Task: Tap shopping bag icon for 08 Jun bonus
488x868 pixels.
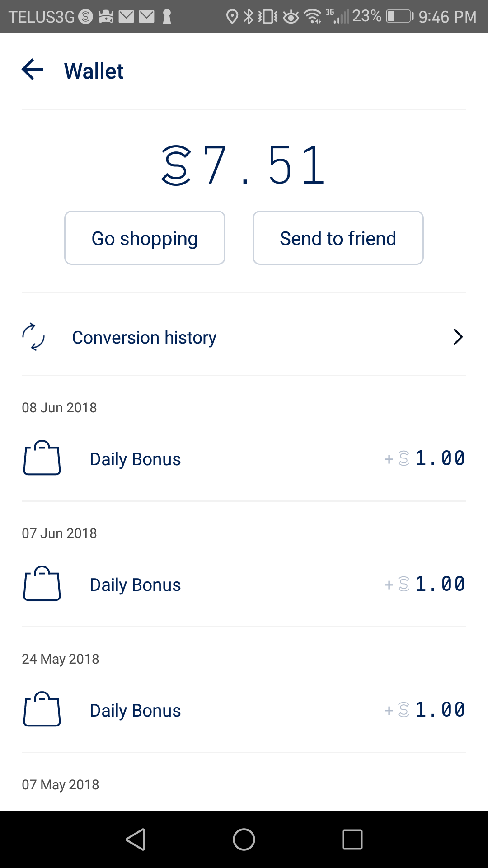Action: click(x=42, y=458)
